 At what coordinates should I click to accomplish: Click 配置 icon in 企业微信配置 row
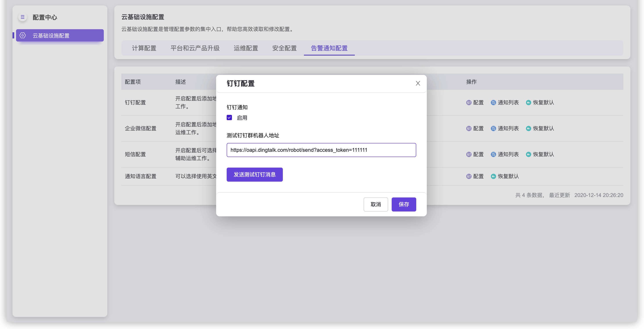[469, 128]
